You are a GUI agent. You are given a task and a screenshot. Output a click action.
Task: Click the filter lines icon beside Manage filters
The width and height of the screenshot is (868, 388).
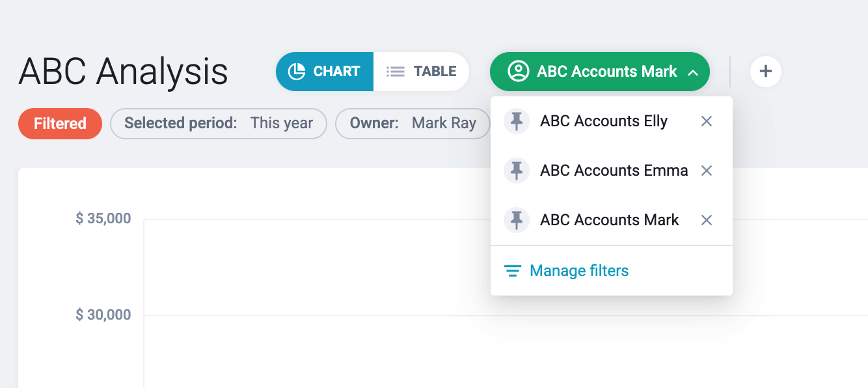pos(513,271)
